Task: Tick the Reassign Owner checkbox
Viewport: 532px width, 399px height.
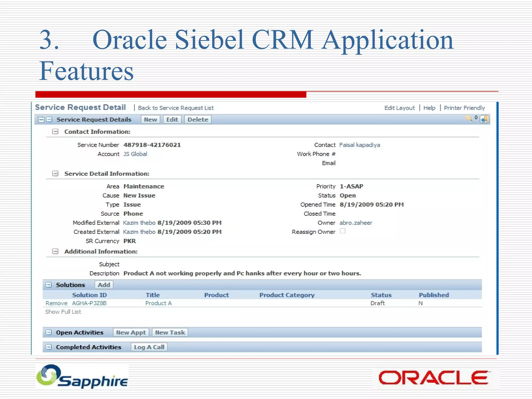Action: tap(343, 231)
